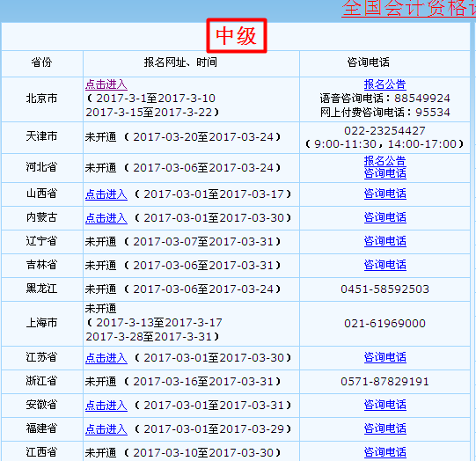Select phone number 021-61969000
The width and height of the screenshot is (476, 461).
pos(384,324)
